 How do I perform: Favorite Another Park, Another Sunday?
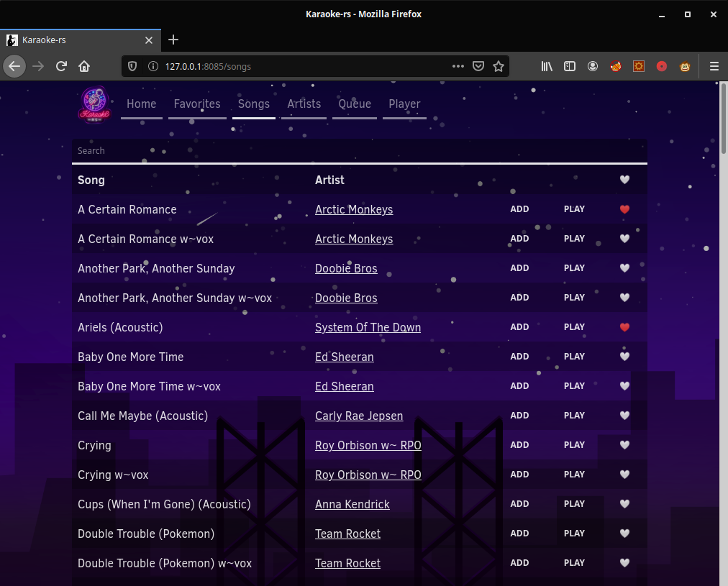point(624,268)
